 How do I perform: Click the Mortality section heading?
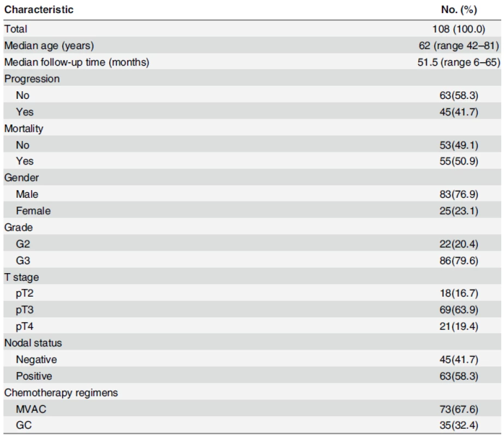coord(23,128)
